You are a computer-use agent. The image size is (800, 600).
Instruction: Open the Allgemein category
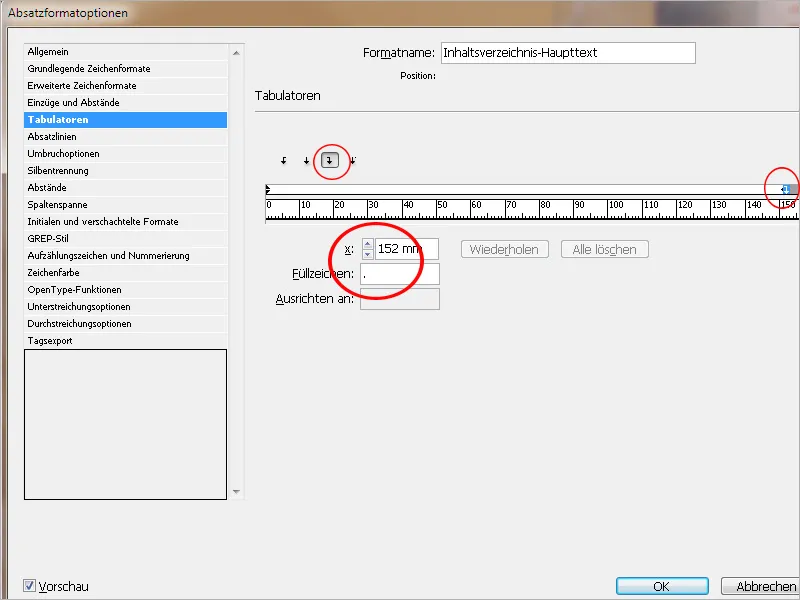126,52
